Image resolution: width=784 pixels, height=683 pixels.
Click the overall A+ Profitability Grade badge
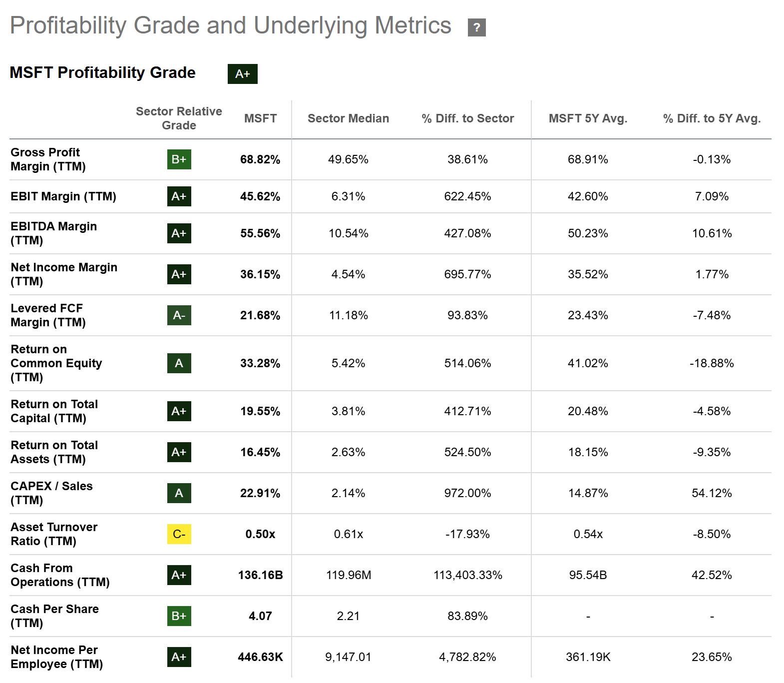click(x=242, y=74)
